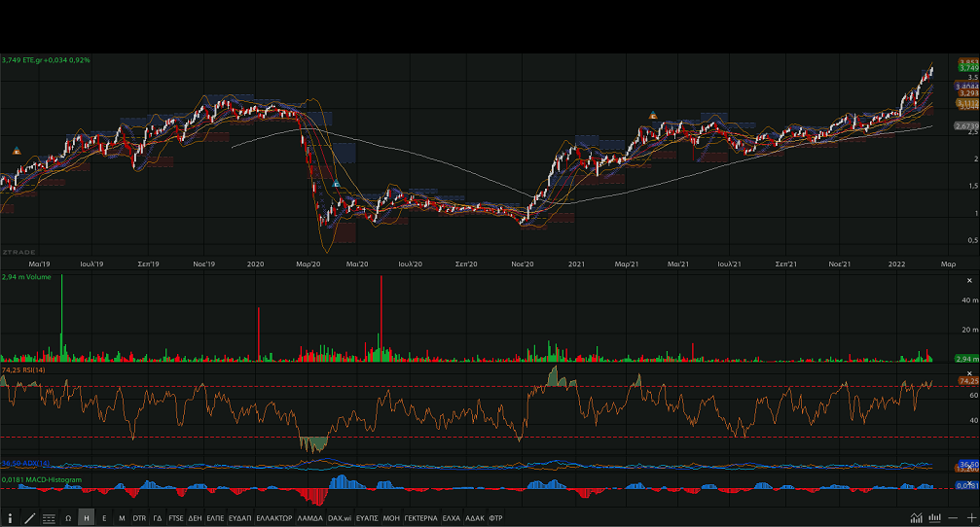Close the RSI(14) indicator panel
The image size is (980, 527).
click(x=968, y=371)
